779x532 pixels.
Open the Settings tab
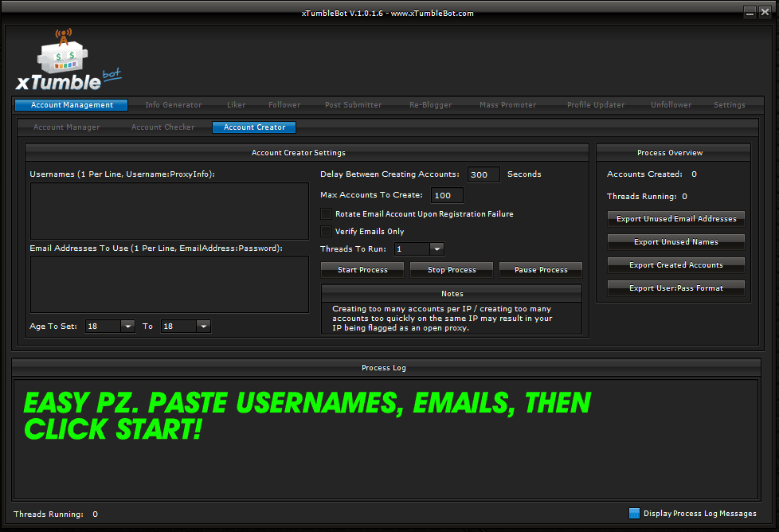tap(730, 105)
